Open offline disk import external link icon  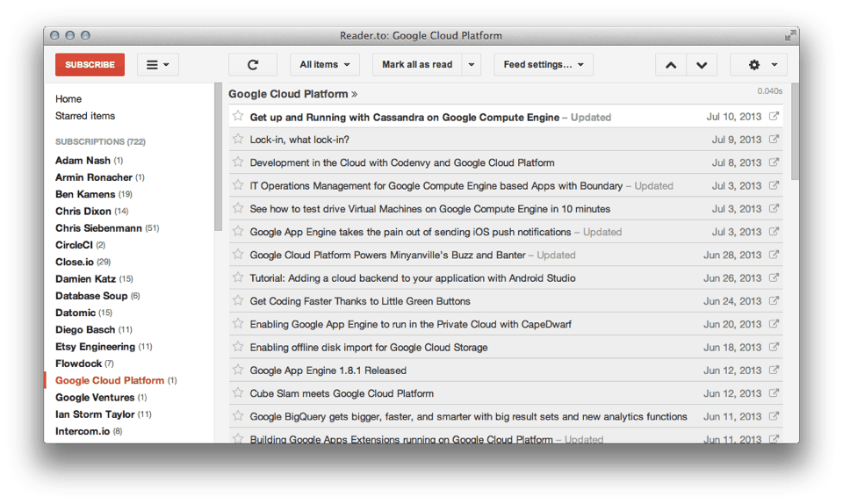[x=774, y=347]
